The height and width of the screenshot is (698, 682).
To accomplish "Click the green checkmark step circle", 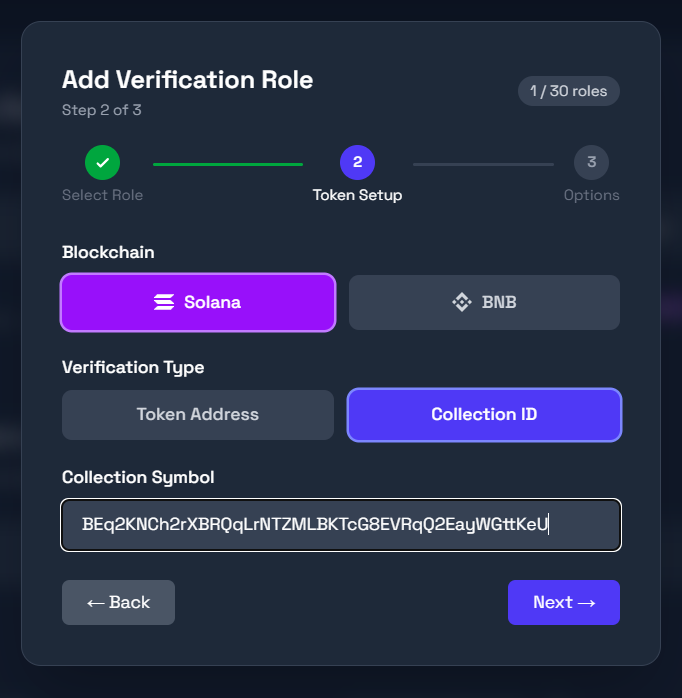I will click(x=102, y=162).
